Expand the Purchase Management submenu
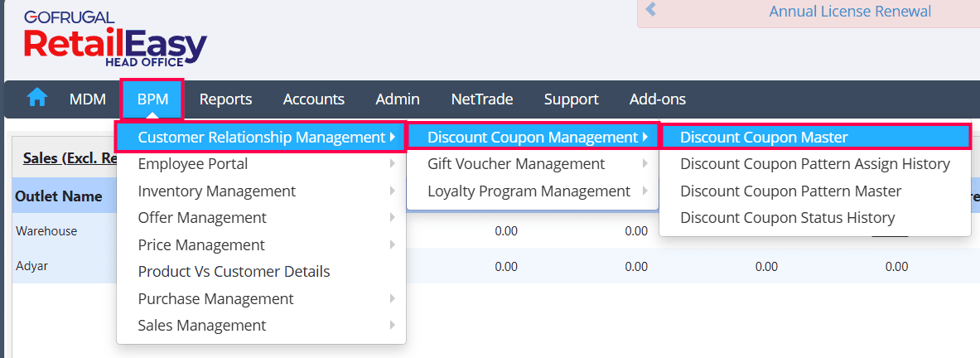The height and width of the screenshot is (358, 980). 261,298
